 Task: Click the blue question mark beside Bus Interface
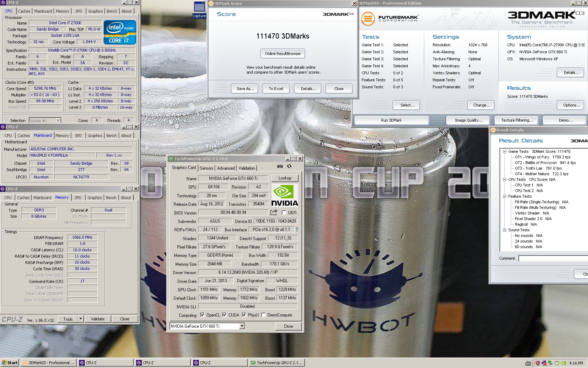click(x=297, y=230)
